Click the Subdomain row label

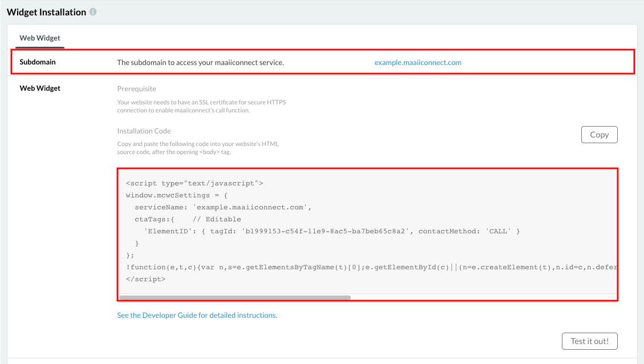tap(38, 62)
